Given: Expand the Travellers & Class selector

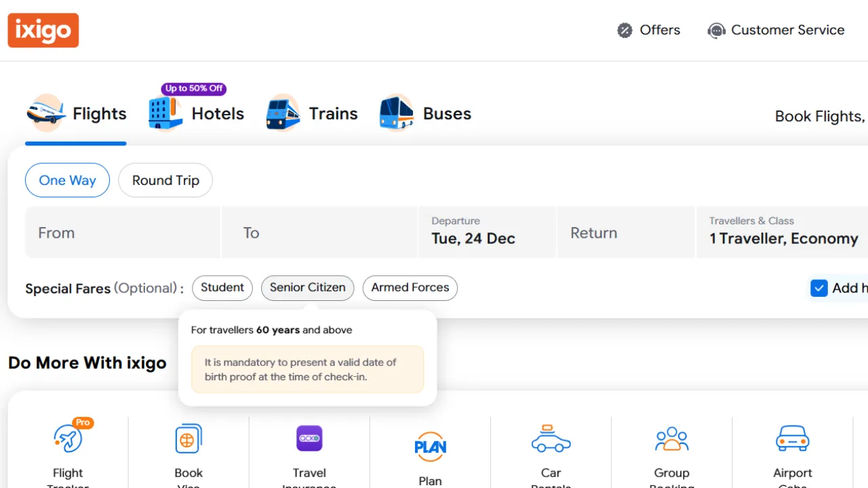Looking at the screenshot, I should [783, 232].
